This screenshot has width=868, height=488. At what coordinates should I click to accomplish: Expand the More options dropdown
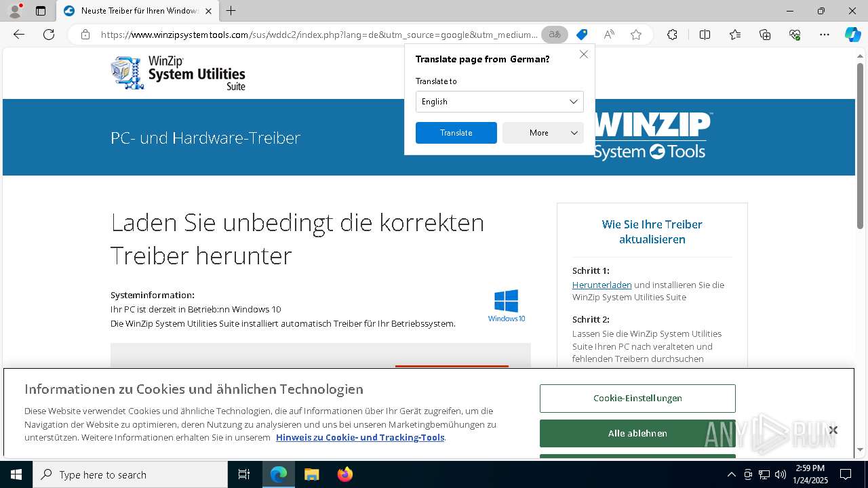[543, 133]
